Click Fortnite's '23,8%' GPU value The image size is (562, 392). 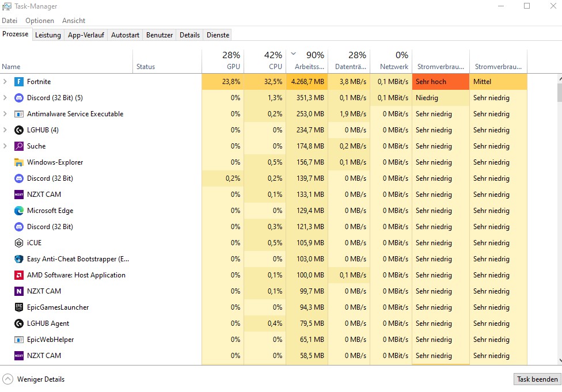pyautogui.click(x=231, y=82)
